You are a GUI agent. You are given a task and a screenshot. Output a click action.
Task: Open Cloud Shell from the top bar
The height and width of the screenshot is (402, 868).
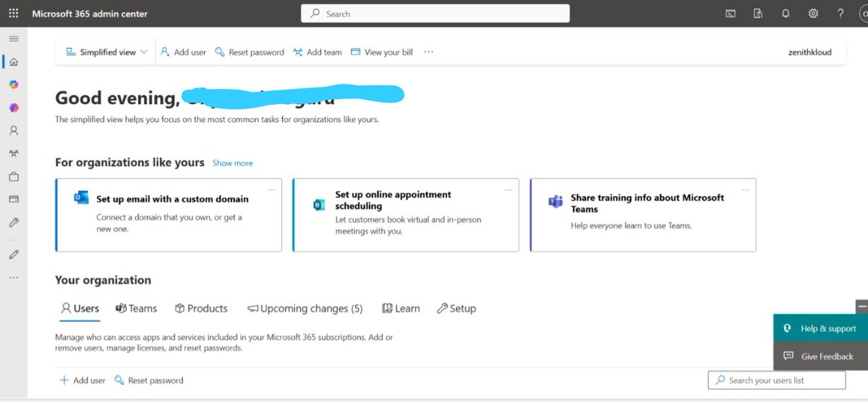731,14
